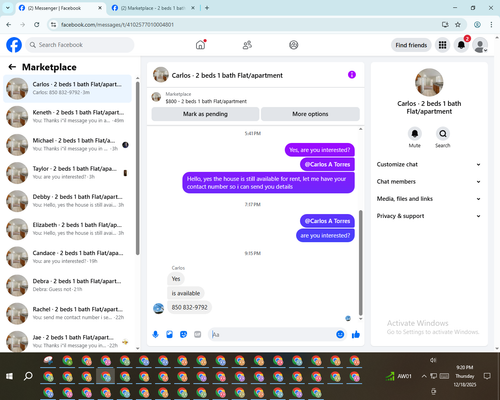Open Taylor chat in the list
Screen dimensions: 500x400
tap(67, 173)
